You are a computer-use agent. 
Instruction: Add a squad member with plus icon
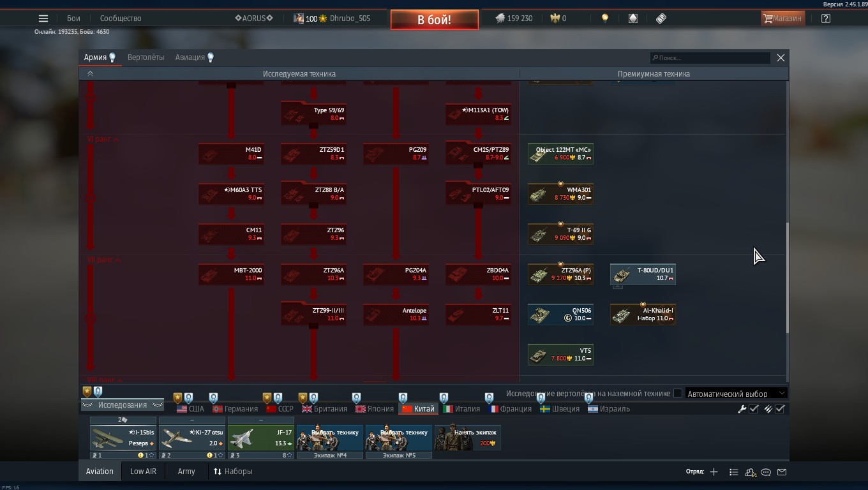(x=714, y=472)
